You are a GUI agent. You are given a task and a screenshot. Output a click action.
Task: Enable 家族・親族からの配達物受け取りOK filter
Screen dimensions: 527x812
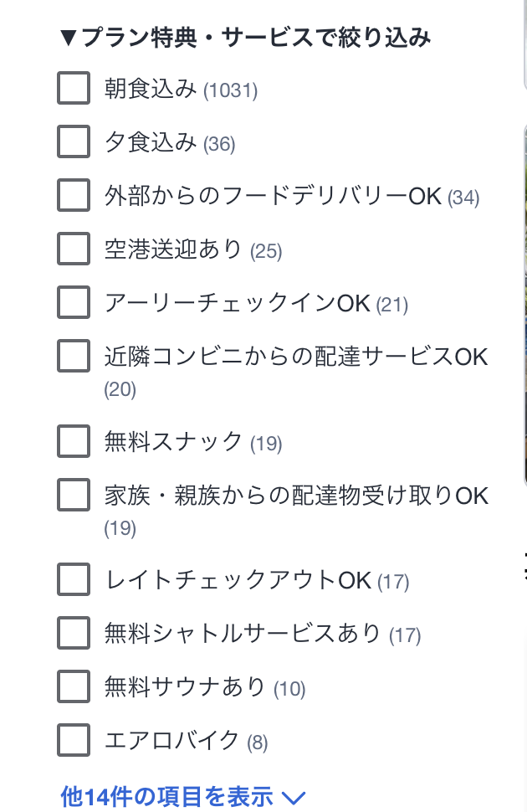point(74,496)
